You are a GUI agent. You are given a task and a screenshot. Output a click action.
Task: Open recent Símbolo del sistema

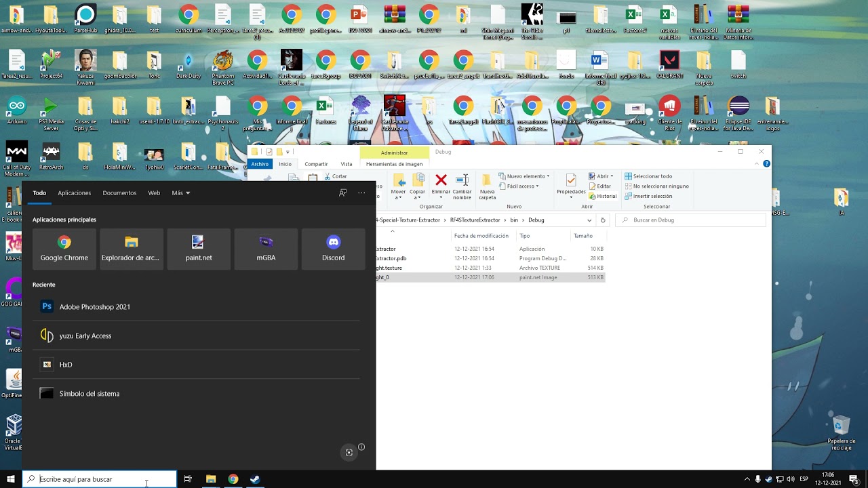pyautogui.click(x=196, y=394)
